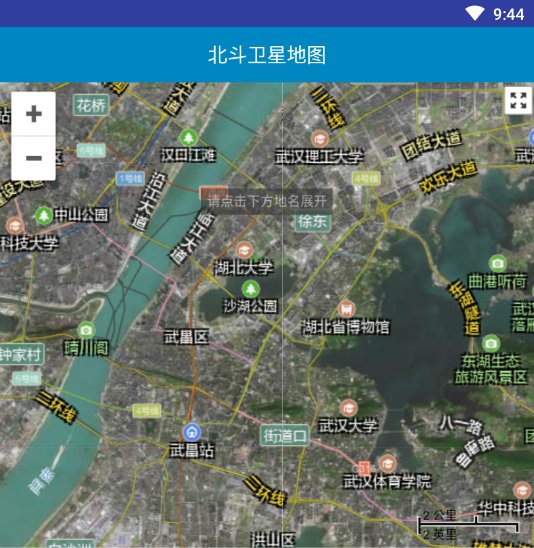
Task: Tap the 汉口江滩 park tree icon
Action: (188, 138)
